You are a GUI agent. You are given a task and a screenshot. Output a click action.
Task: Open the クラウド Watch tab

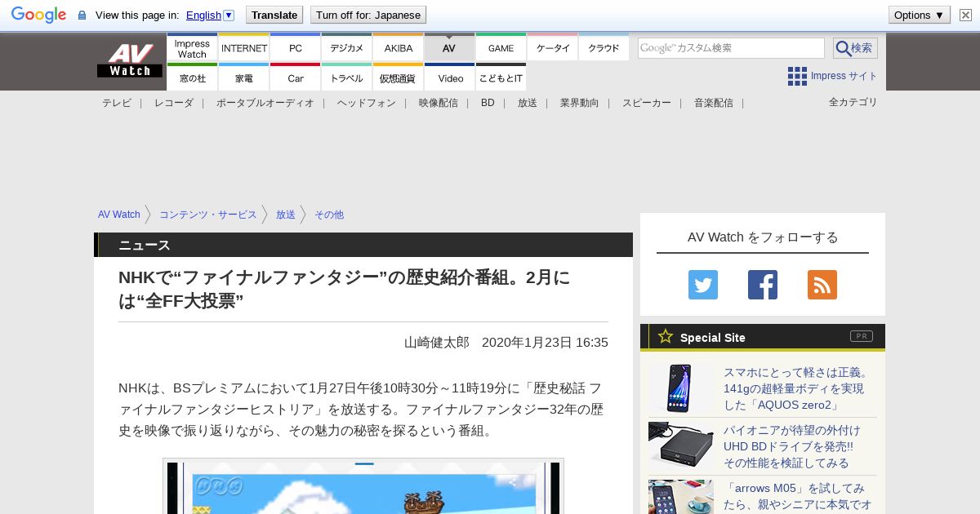click(604, 48)
